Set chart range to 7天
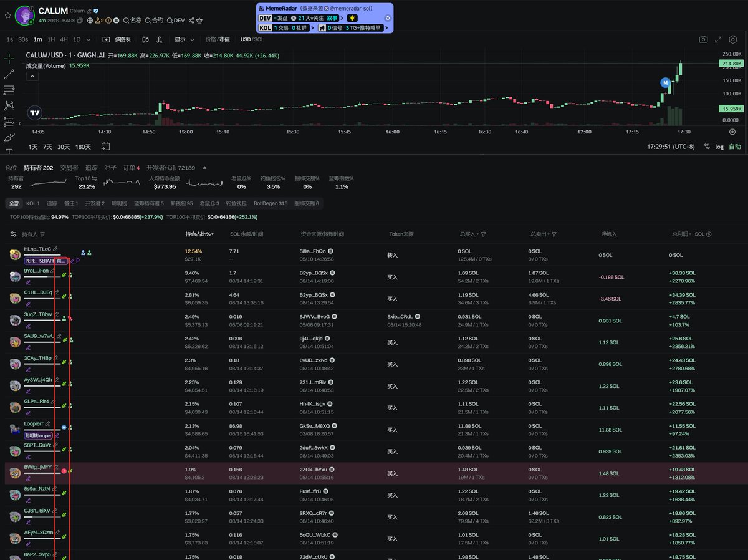 pyautogui.click(x=47, y=147)
